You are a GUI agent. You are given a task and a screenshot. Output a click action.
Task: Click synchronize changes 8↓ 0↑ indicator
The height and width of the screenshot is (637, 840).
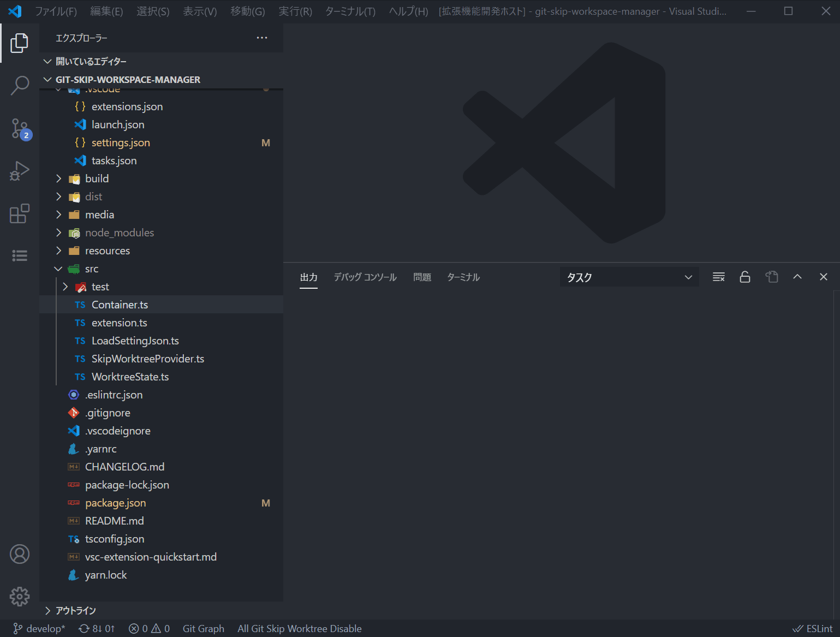click(97, 629)
